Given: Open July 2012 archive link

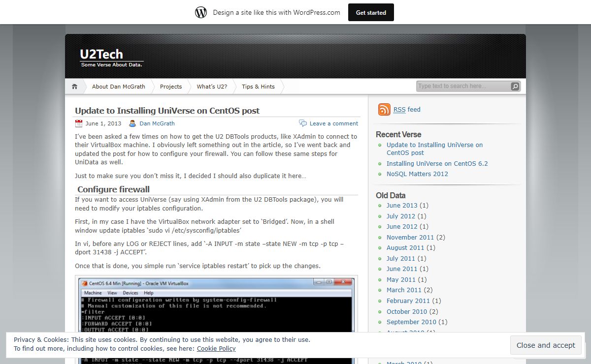Looking at the screenshot, I should click(x=401, y=216).
